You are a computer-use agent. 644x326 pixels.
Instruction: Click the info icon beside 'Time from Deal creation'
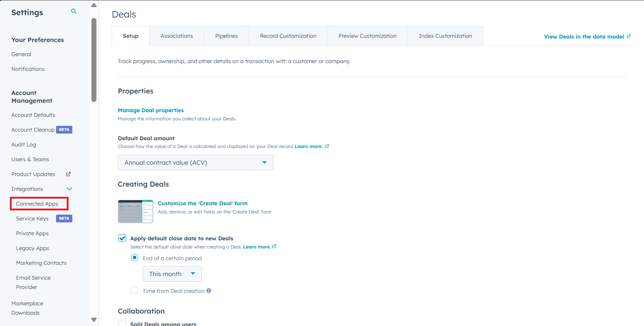(x=209, y=291)
